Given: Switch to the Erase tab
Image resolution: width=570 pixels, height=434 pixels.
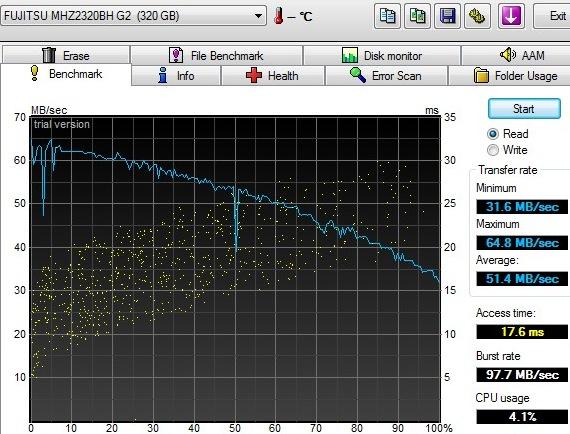Looking at the screenshot, I should (66, 55).
